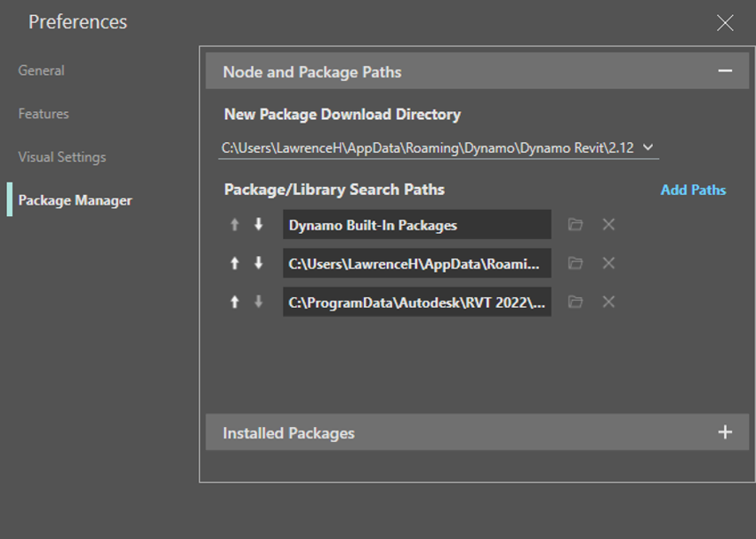Move C:\ProgramData\Autodesk path down
The image size is (756, 539).
coord(259,302)
